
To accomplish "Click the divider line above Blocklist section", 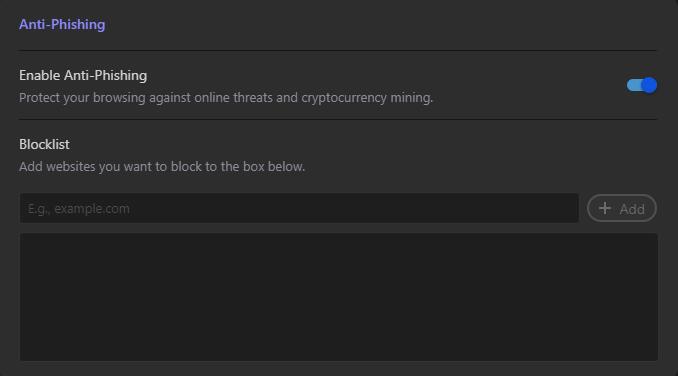I will 338,119.
